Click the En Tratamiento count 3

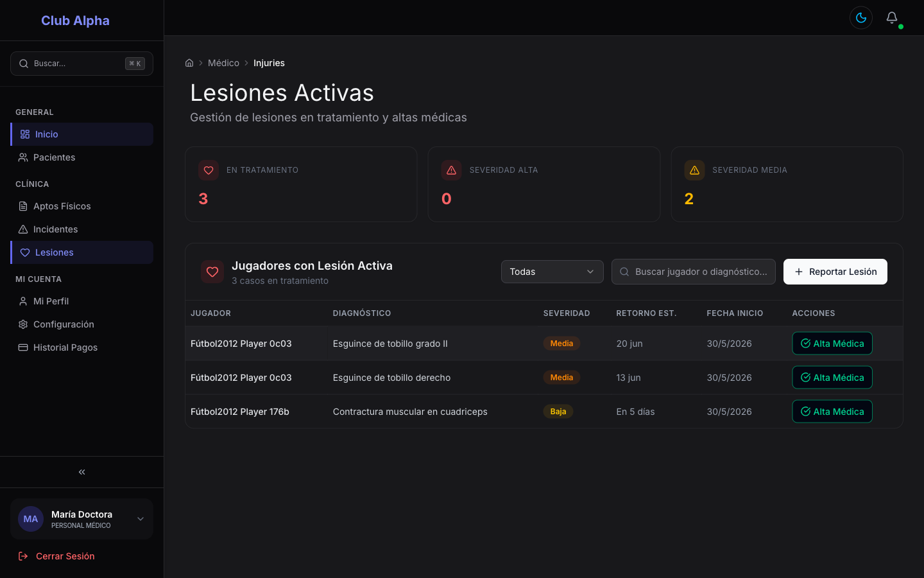tap(203, 199)
